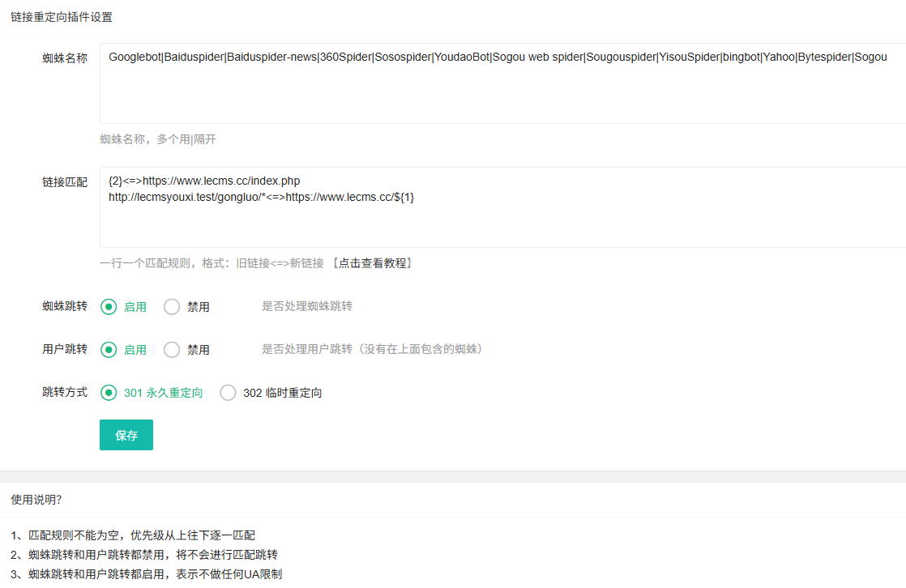Enable the 蜘蛛跳转 radio option

click(x=109, y=307)
